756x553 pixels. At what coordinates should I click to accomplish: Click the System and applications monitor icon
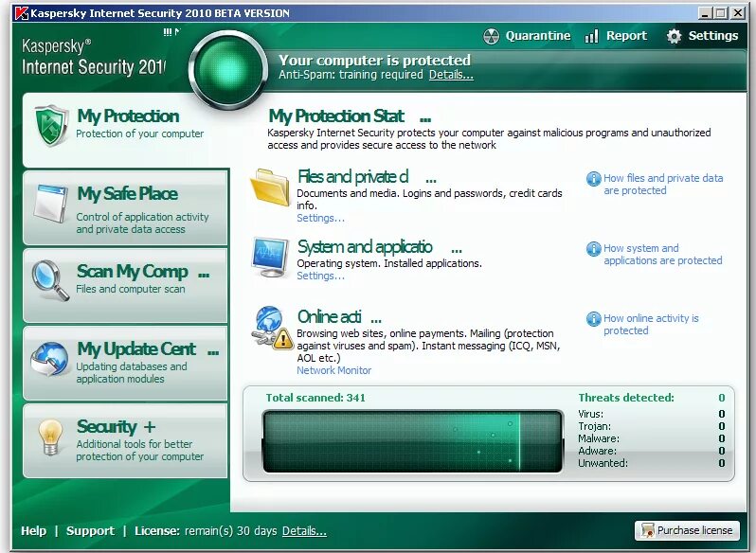270,258
